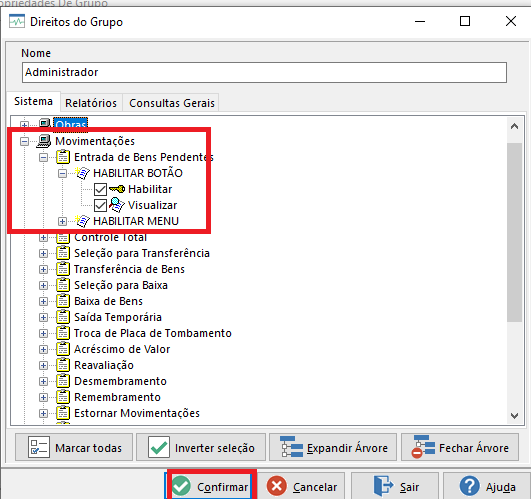This screenshot has height=499, width=531.
Task: Click the Seleção para Transferência clipboard icon
Action: click(63, 253)
